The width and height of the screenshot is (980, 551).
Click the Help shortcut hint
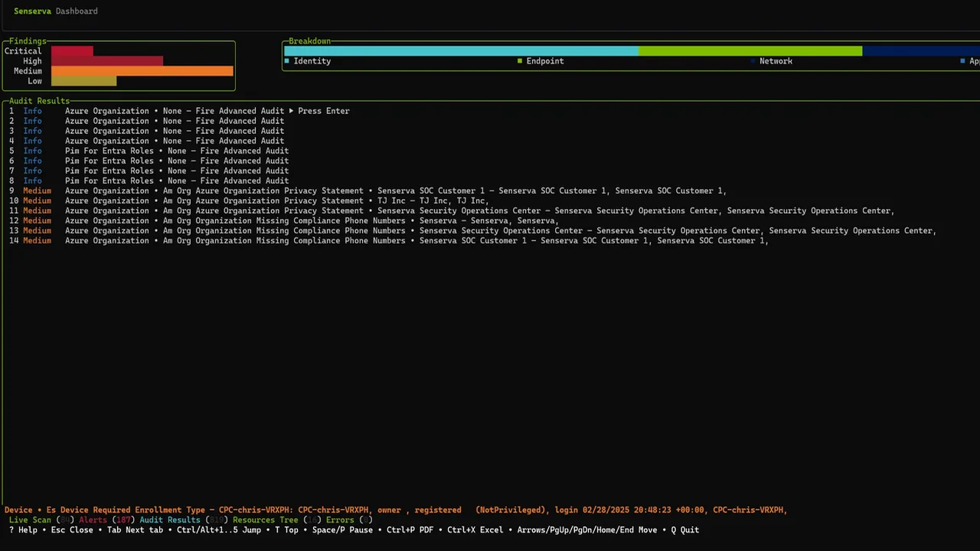click(x=23, y=530)
